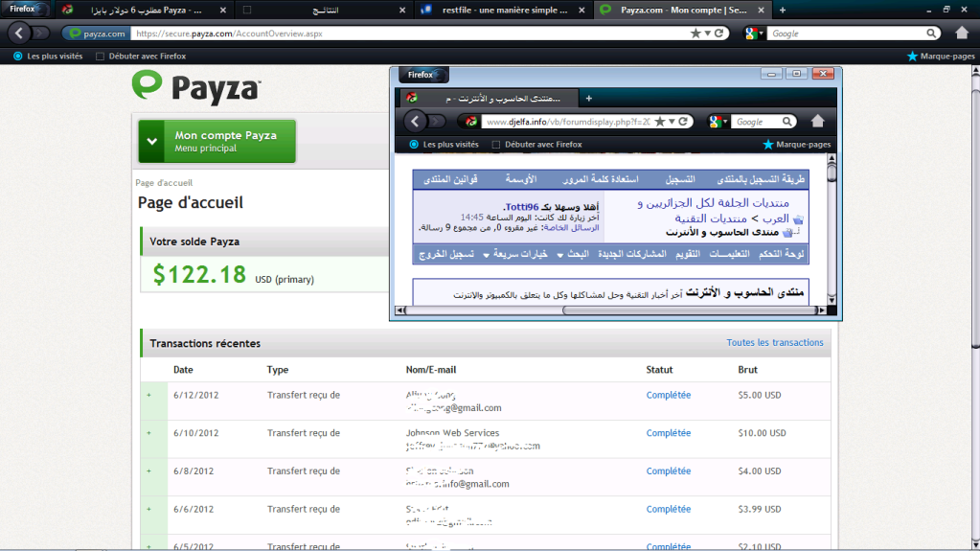Click the main window URL address field

[410, 34]
